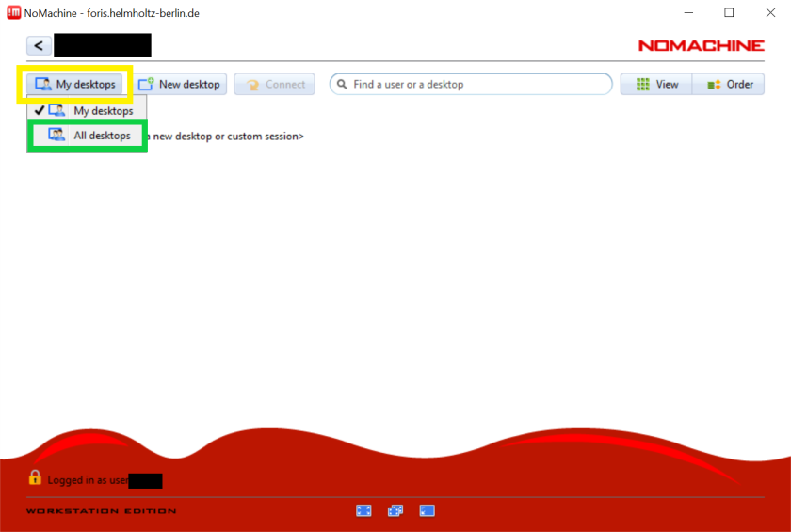
Task: Open the My desktops toolbar dropdown button
Action: (x=75, y=84)
